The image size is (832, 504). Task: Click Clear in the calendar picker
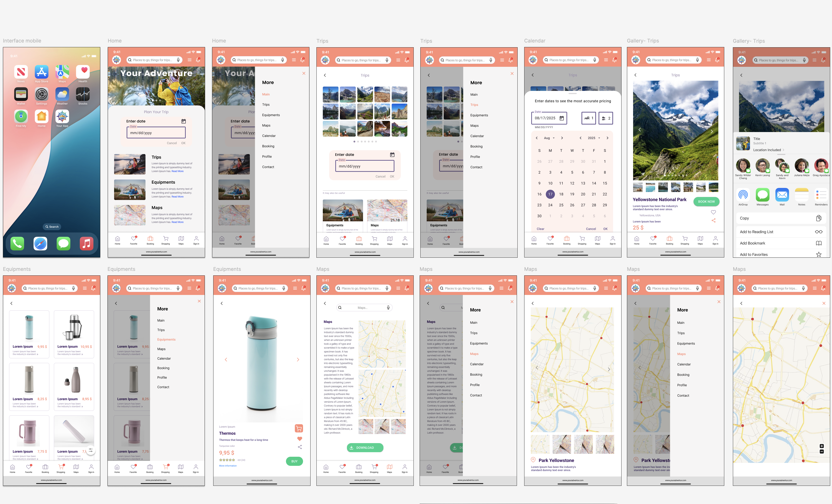click(540, 229)
